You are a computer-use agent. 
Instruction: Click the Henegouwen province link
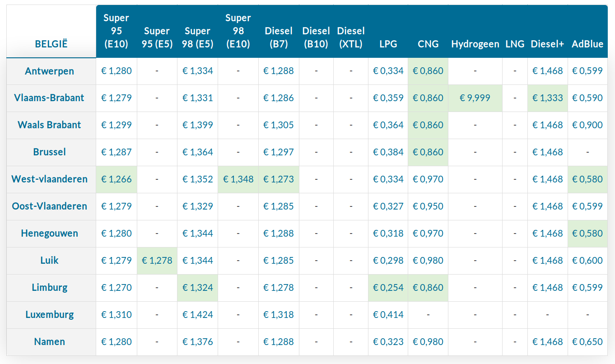[50, 233]
